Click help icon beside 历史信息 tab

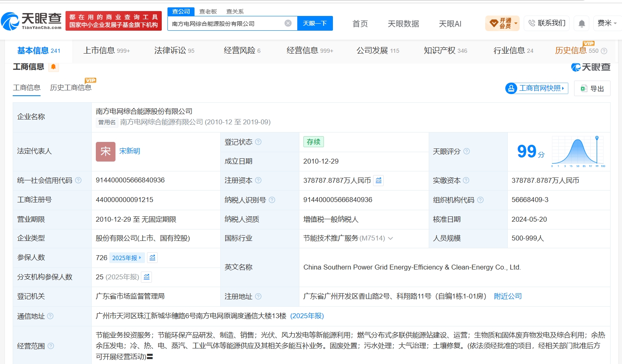(604, 51)
